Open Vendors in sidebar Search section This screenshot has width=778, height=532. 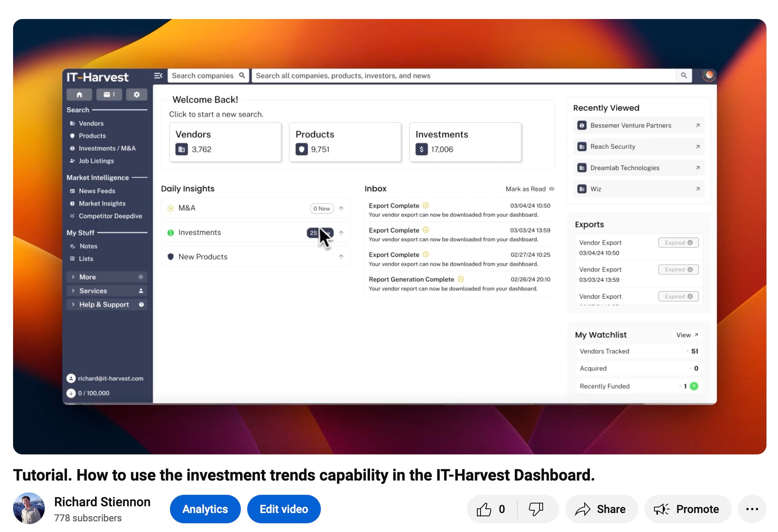point(91,123)
